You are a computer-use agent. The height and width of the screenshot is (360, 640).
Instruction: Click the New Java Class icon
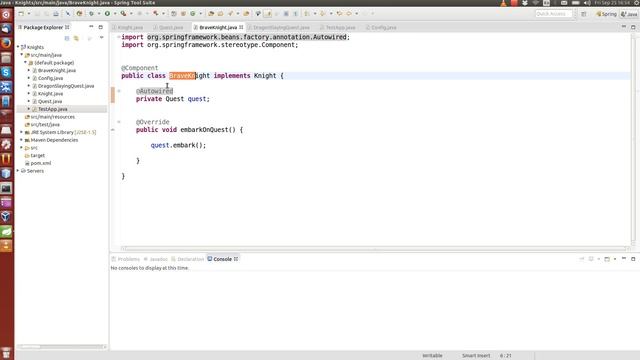click(x=193, y=13)
